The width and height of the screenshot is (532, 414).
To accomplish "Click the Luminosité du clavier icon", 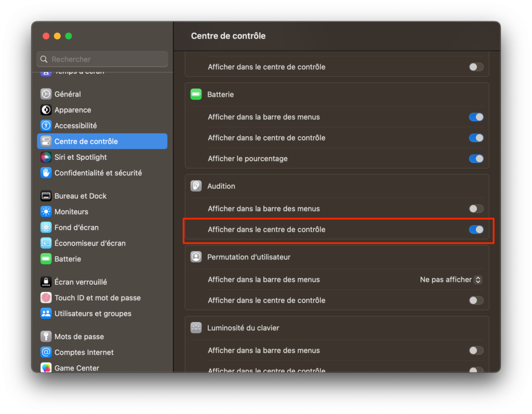I will point(196,328).
